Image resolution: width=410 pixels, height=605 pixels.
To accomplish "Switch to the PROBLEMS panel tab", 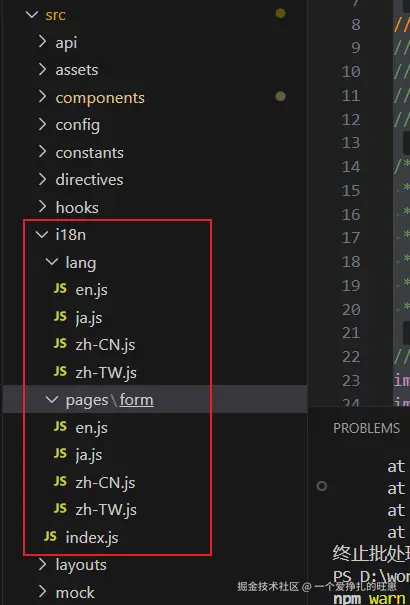I will 366,428.
